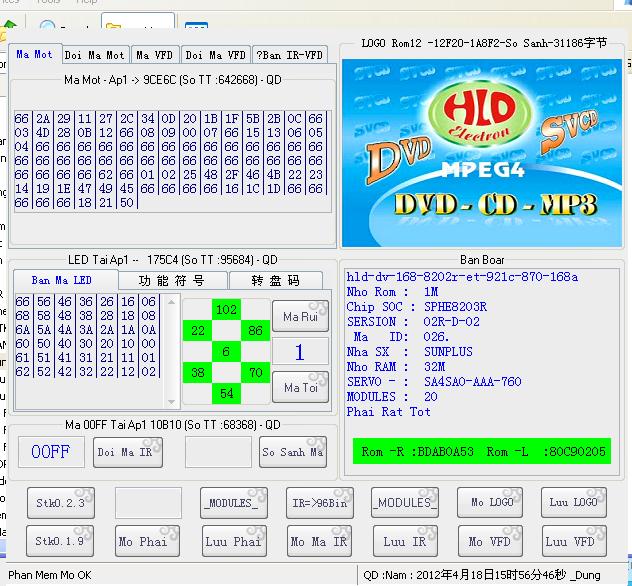
Task: Click the Doi Ma IR button
Action: click(x=128, y=452)
